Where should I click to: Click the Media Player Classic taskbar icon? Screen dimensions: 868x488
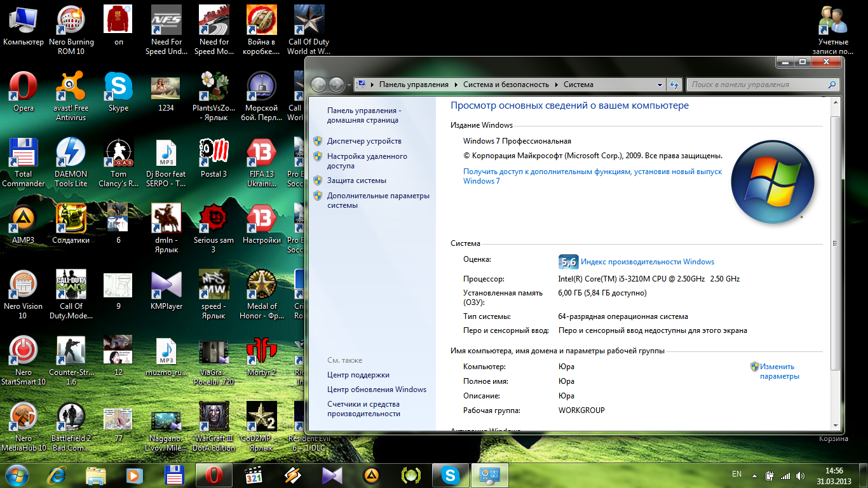(254, 475)
